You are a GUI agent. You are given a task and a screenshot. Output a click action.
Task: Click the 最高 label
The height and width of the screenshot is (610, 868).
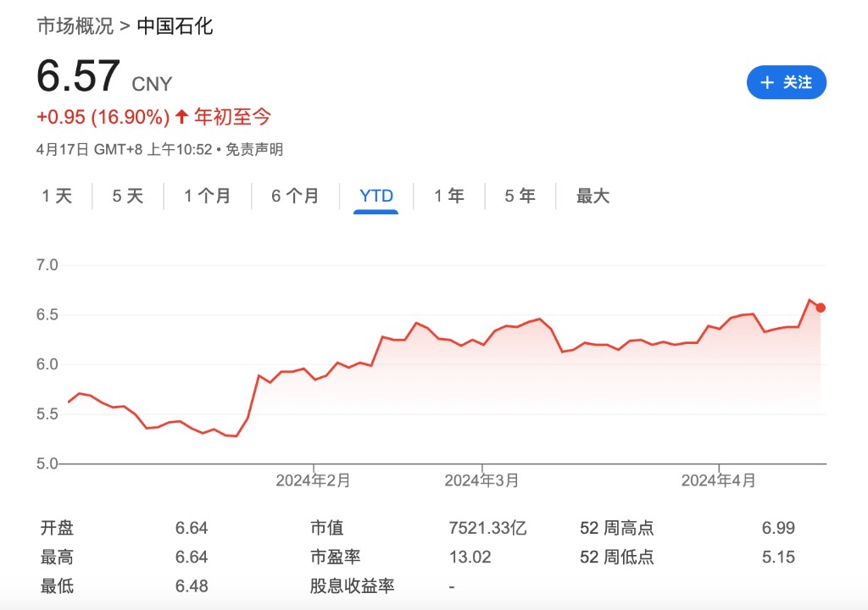[x=57, y=557]
